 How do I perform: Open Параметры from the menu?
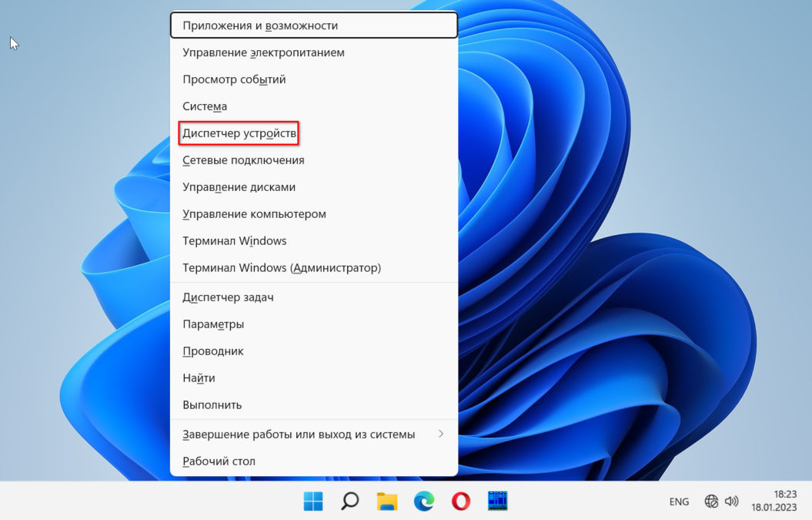coord(314,324)
